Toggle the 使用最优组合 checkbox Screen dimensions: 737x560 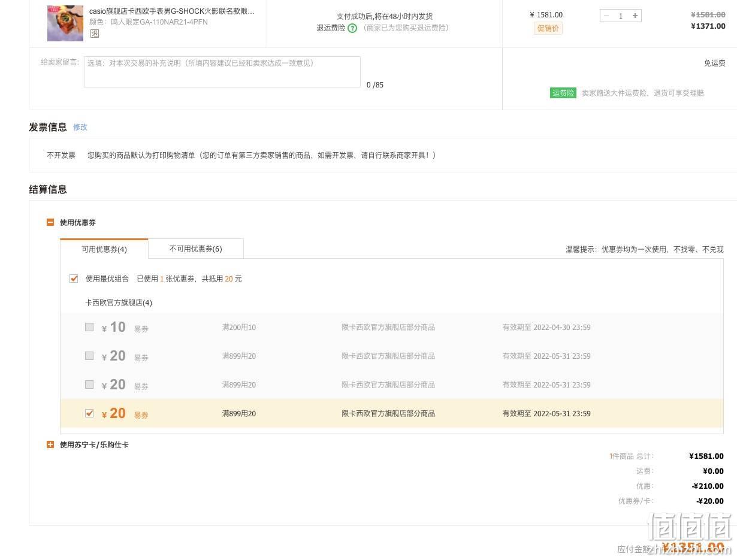pyautogui.click(x=74, y=279)
